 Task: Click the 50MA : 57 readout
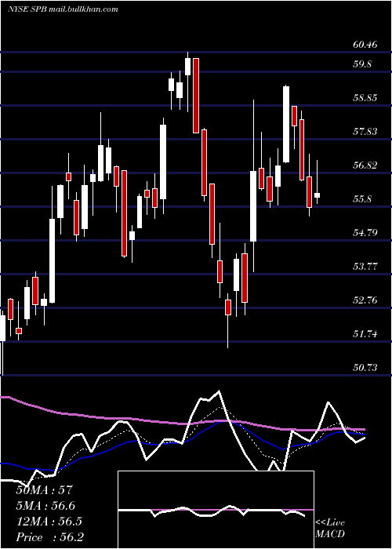pyautogui.click(x=44, y=490)
